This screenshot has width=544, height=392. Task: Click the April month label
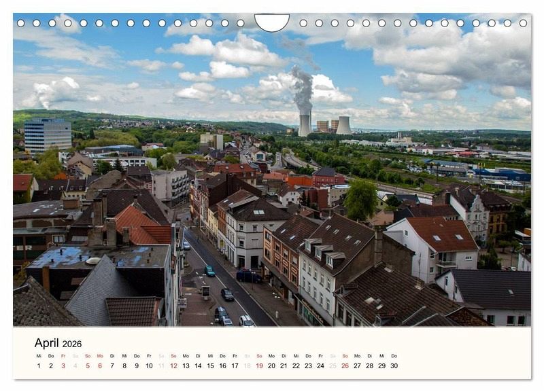click(46, 343)
